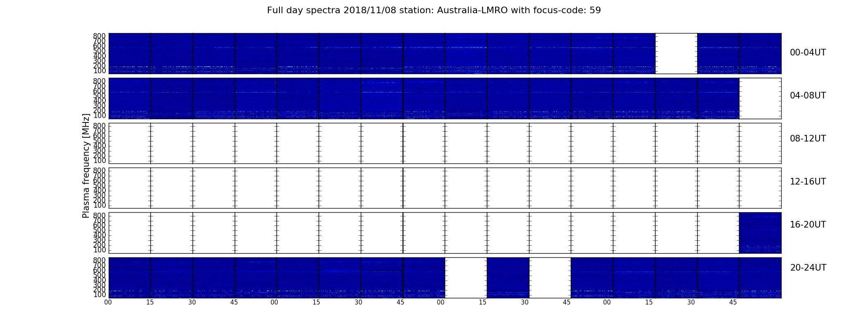Select the "00-04UT" row label
Viewport: 868px width, 331px height.
[x=808, y=53]
